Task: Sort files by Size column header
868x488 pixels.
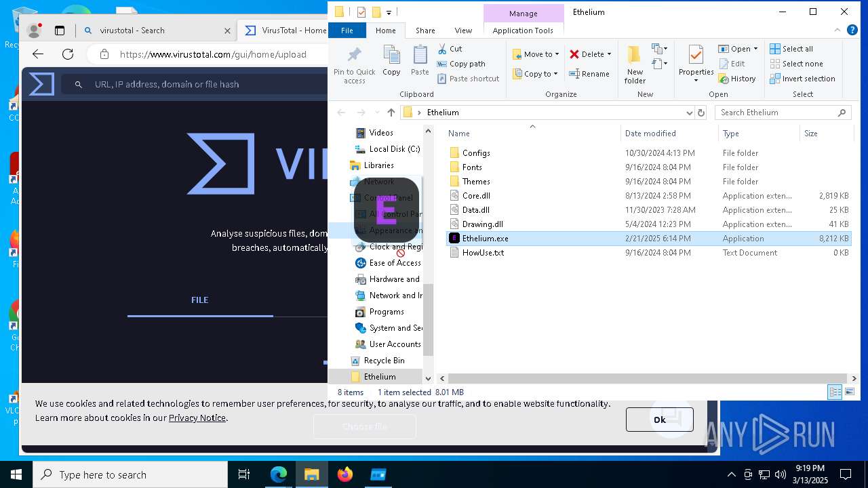Action: coord(826,134)
